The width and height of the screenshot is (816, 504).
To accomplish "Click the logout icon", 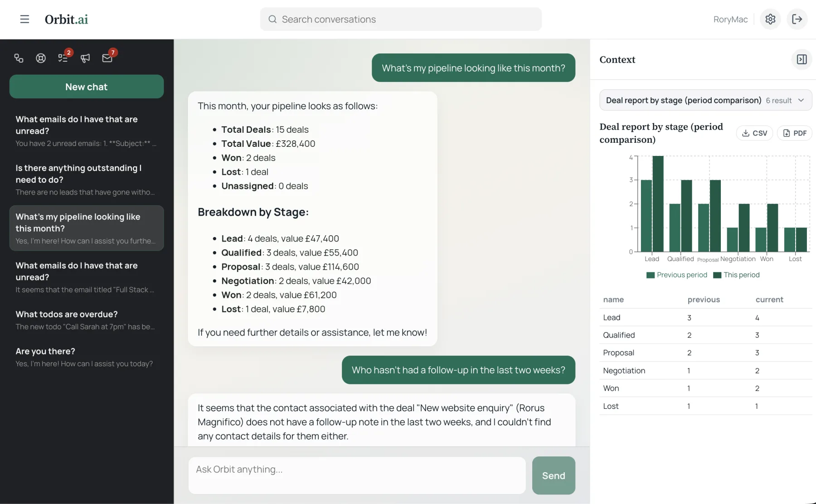I will [x=797, y=19].
